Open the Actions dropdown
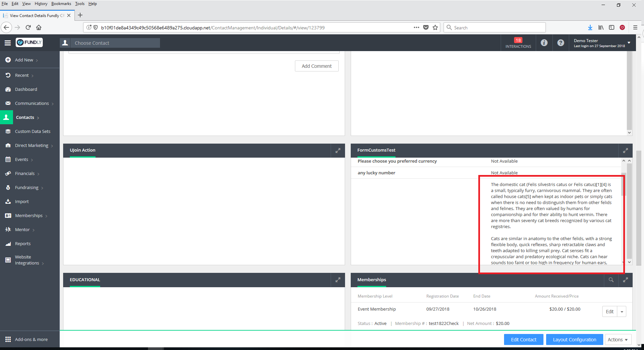This screenshot has height=350, width=644. [618, 340]
